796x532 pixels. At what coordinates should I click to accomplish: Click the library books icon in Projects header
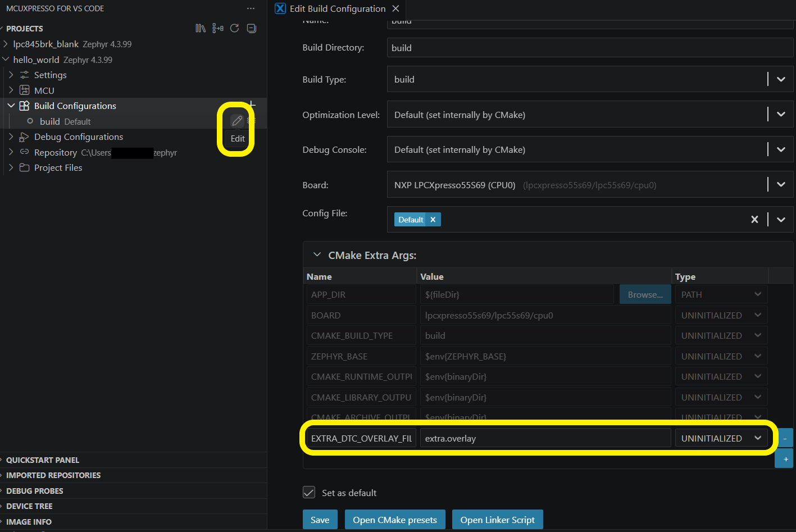click(201, 28)
